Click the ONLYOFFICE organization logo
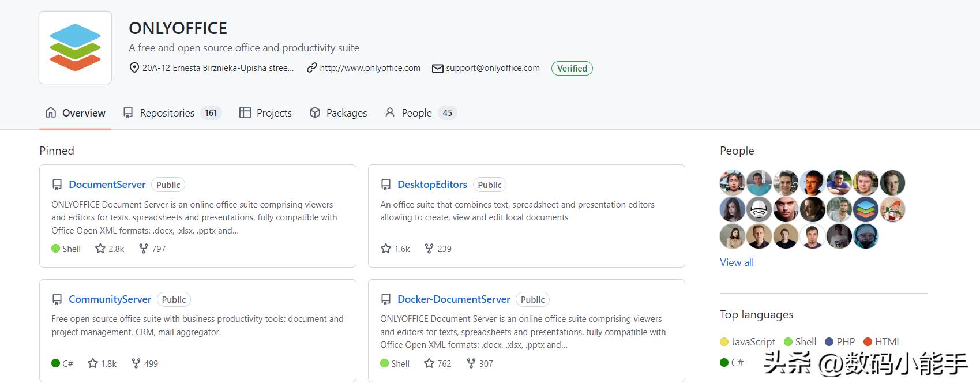The width and height of the screenshot is (980, 387). pos(75,48)
